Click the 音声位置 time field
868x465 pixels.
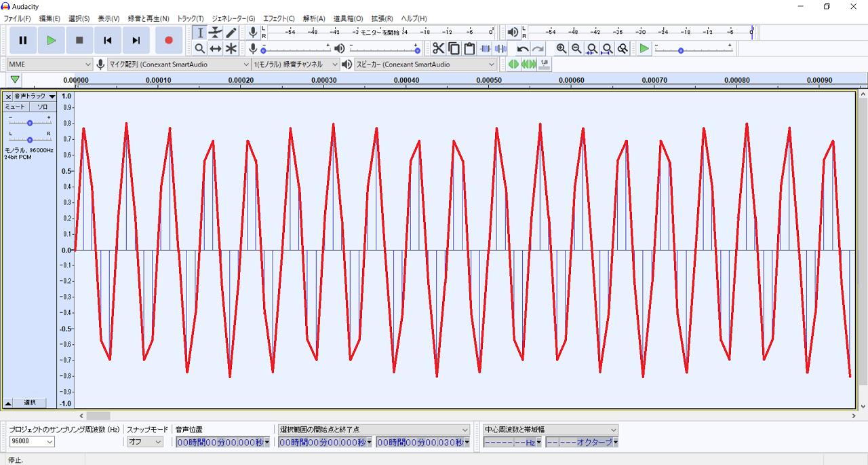(223, 442)
